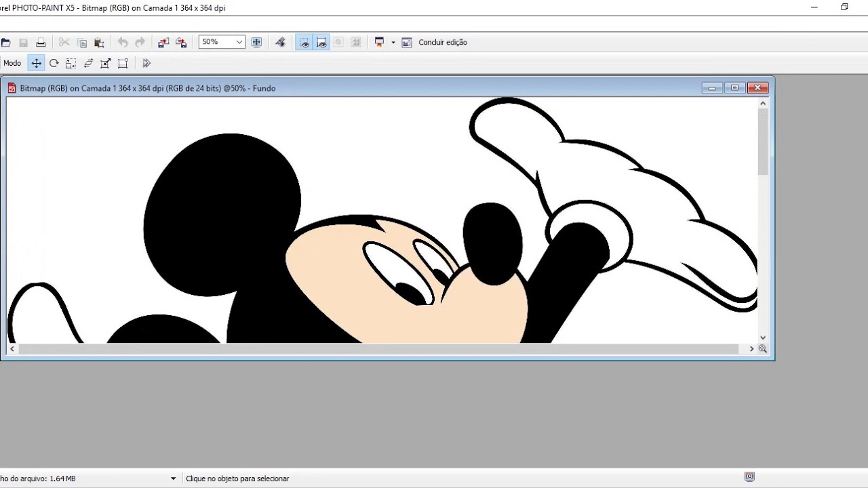Click the Copy icon in toolbar

coord(82,42)
